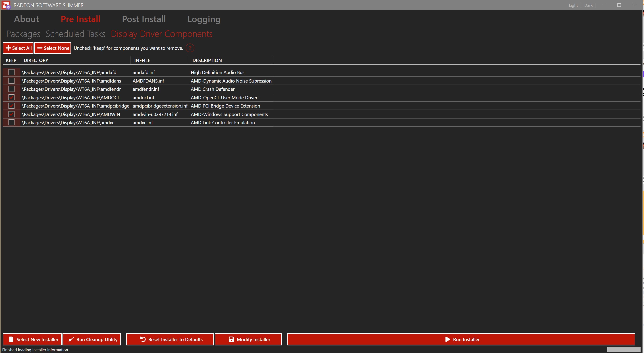Sort by INFFILE column header
The height and width of the screenshot is (353, 644).
tap(160, 60)
